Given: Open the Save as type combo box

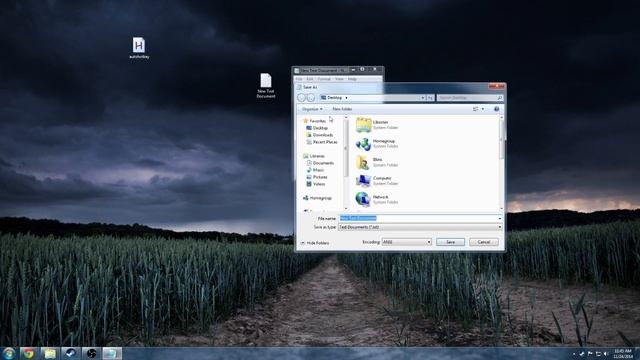Looking at the screenshot, I should point(420,227).
